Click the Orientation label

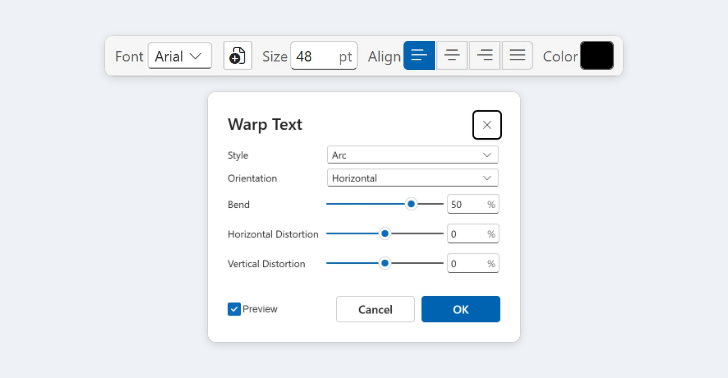tap(252, 178)
